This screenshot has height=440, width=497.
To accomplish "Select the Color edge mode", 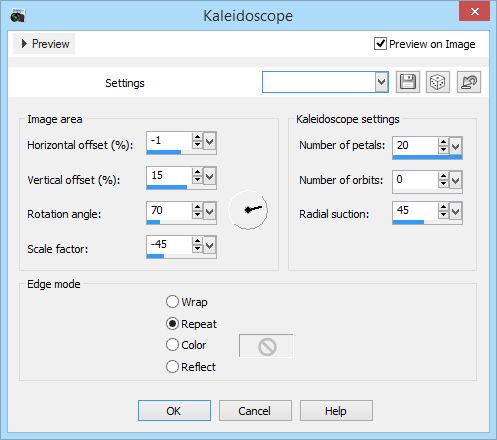I will [x=172, y=345].
